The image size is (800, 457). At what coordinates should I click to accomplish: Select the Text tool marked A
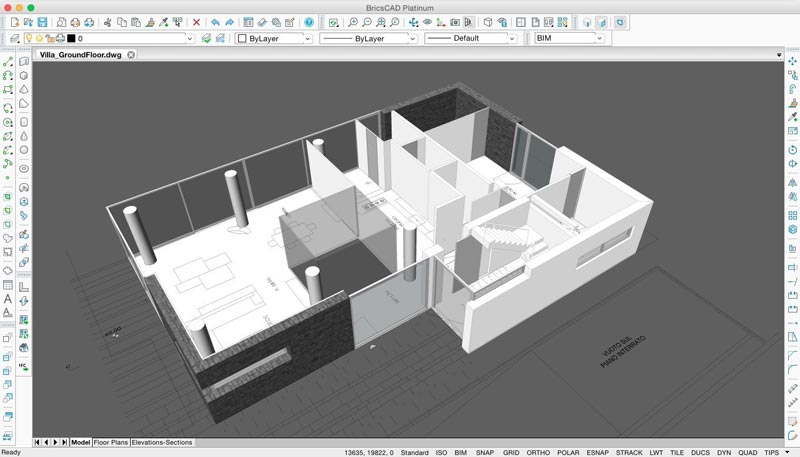(x=8, y=299)
